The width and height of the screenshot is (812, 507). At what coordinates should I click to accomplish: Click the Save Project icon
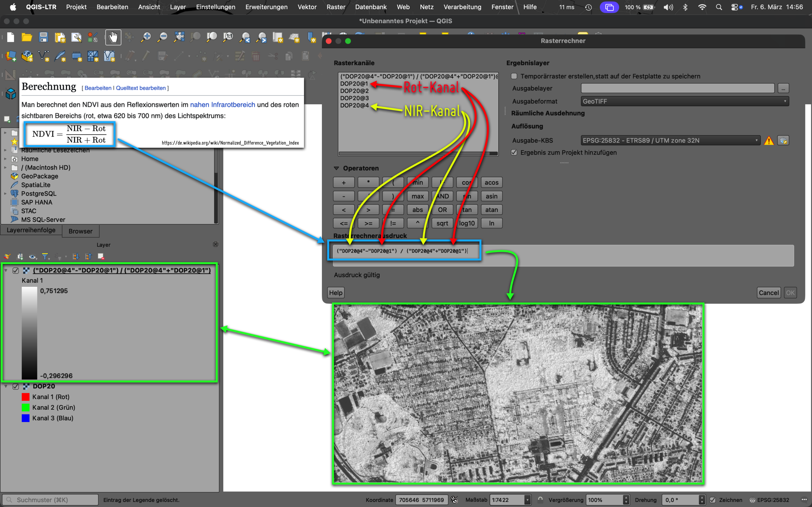coord(43,37)
